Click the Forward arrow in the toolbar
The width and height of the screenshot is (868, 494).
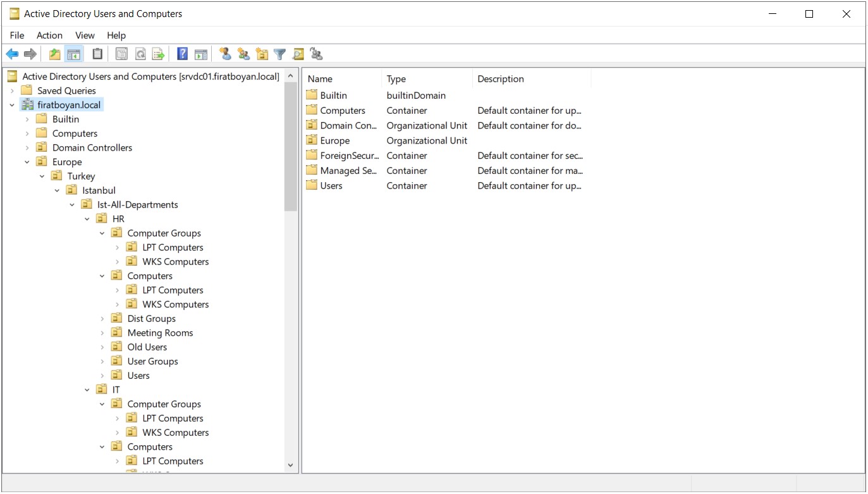click(30, 54)
